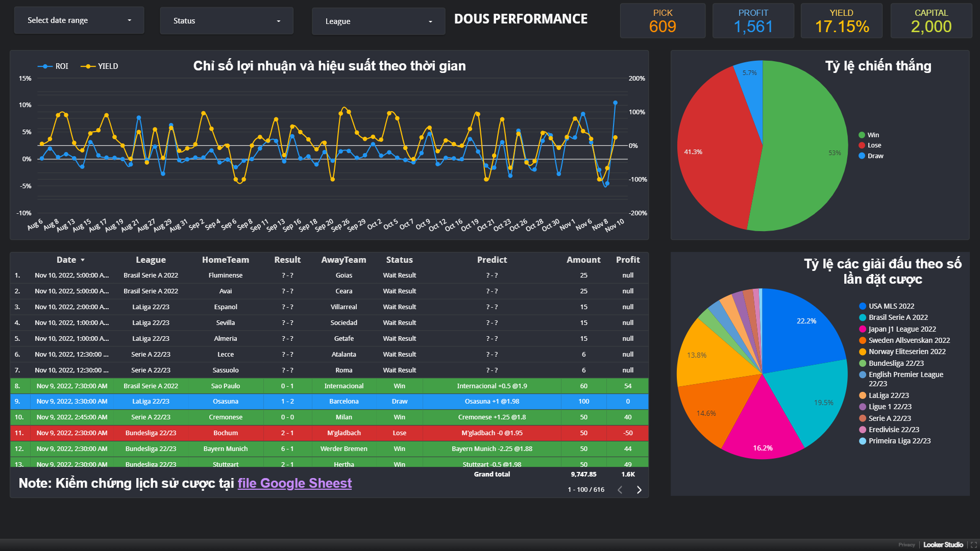
Task: Click the PROFIT scorecard showing 1,561
Action: [x=753, y=21]
